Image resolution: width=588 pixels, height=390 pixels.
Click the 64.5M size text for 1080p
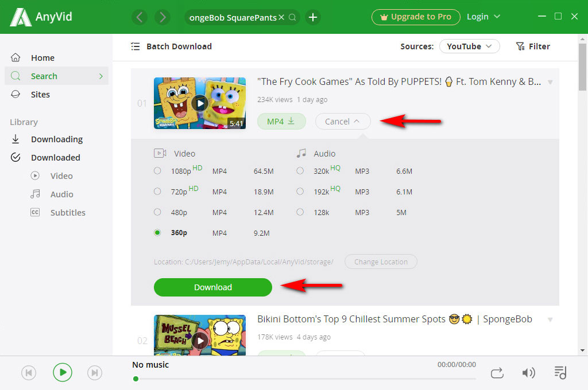point(263,171)
